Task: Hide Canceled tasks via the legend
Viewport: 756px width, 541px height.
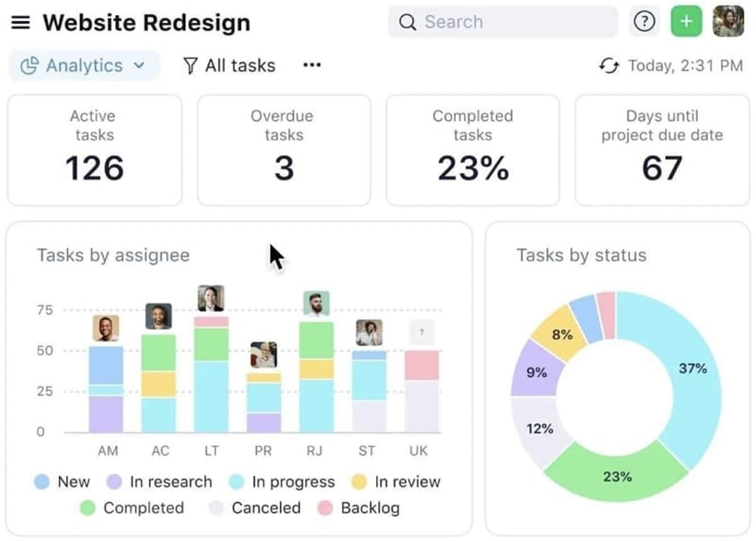Action: [x=255, y=508]
